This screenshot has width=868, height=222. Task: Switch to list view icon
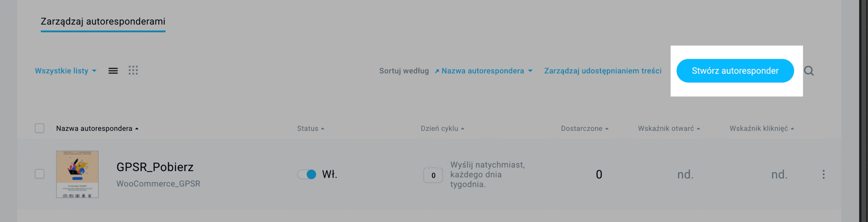113,71
